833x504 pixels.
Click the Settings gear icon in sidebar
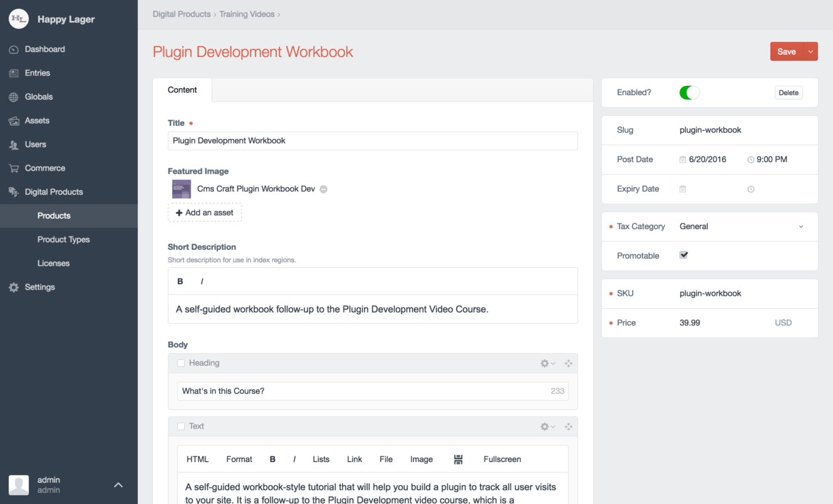pyautogui.click(x=14, y=287)
